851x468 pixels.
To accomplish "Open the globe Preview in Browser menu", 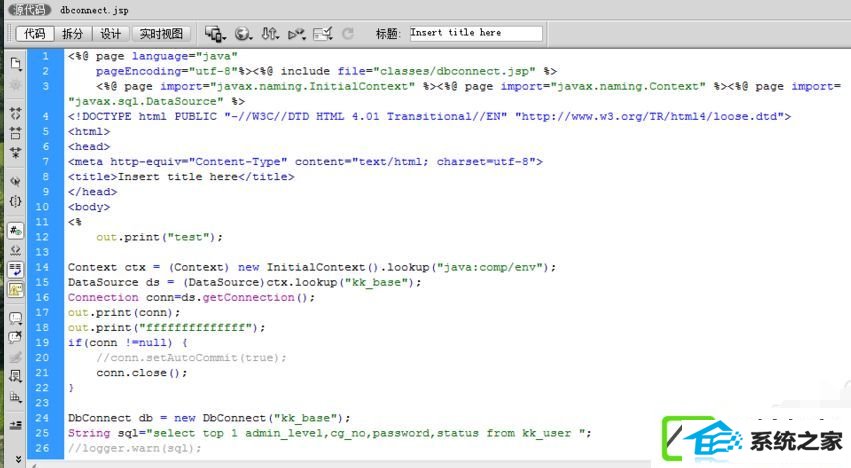I will point(243,34).
